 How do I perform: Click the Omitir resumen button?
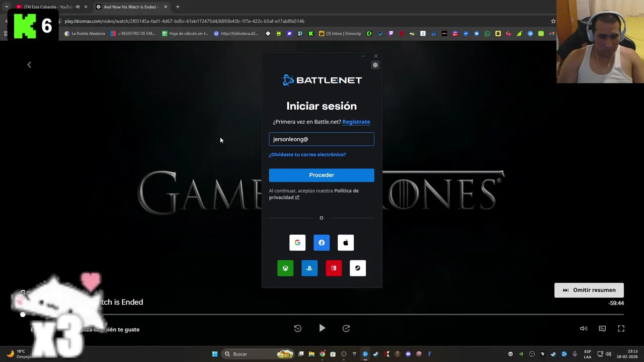tap(589, 290)
